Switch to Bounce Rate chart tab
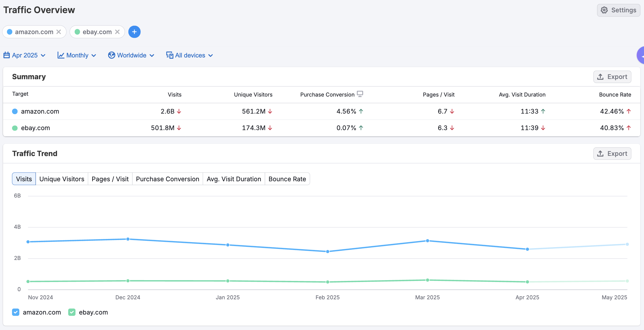 [287, 179]
